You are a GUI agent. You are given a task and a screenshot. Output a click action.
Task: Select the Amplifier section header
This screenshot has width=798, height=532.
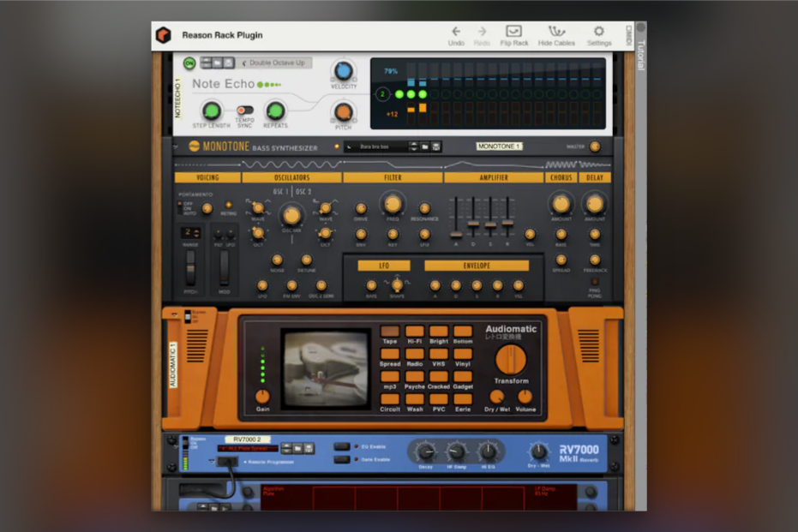click(x=494, y=177)
